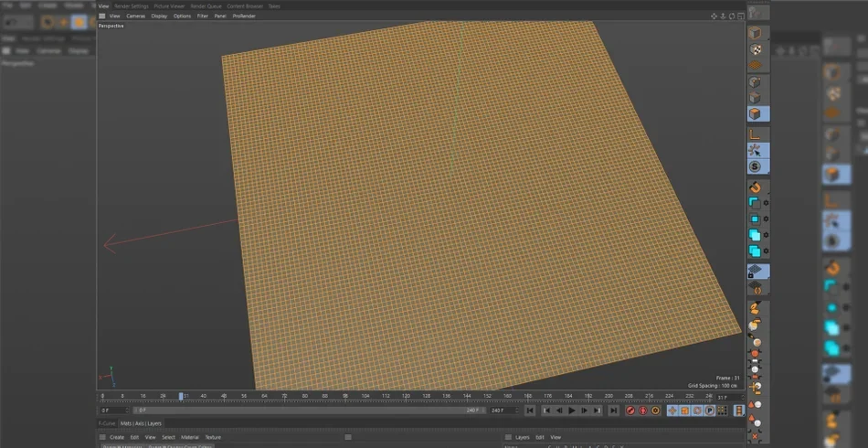868x448 pixels.
Task: Open viewport Display menu
Action: pos(159,16)
